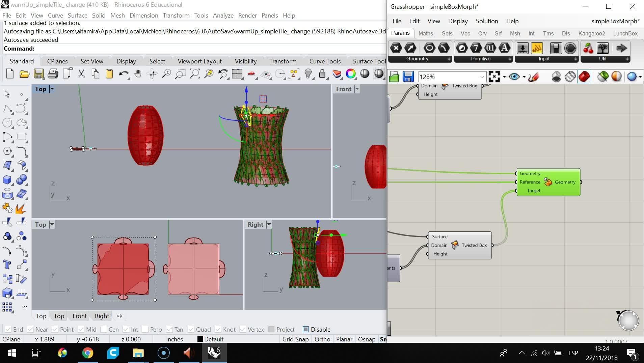Viewport: 644px width, 363px height.
Task: Open the Grasshopper Solution menu
Action: tap(487, 21)
